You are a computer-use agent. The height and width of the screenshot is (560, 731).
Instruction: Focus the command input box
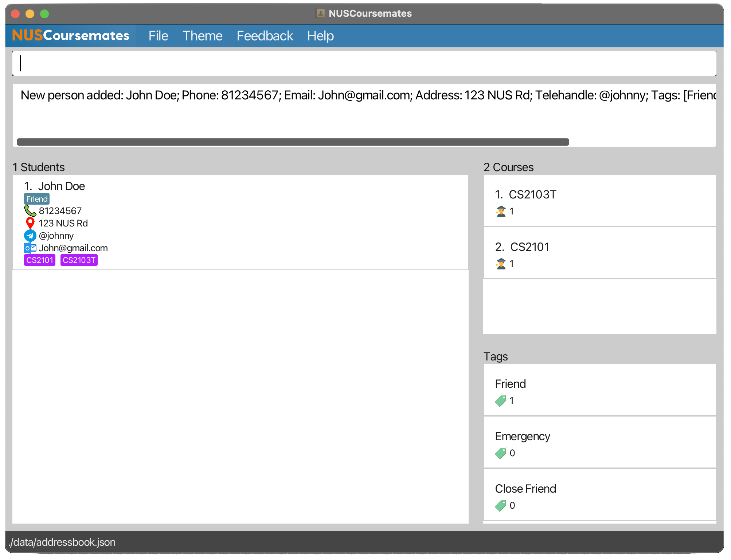click(x=364, y=63)
